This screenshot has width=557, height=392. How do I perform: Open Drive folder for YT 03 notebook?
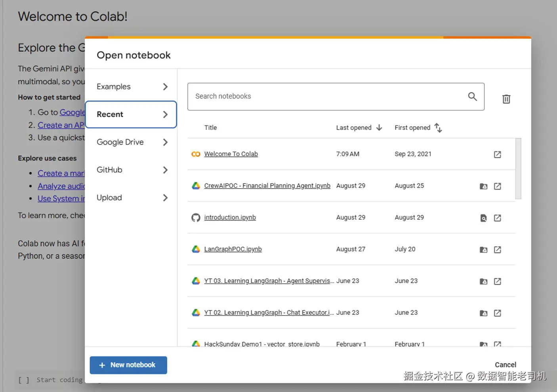tap(483, 281)
